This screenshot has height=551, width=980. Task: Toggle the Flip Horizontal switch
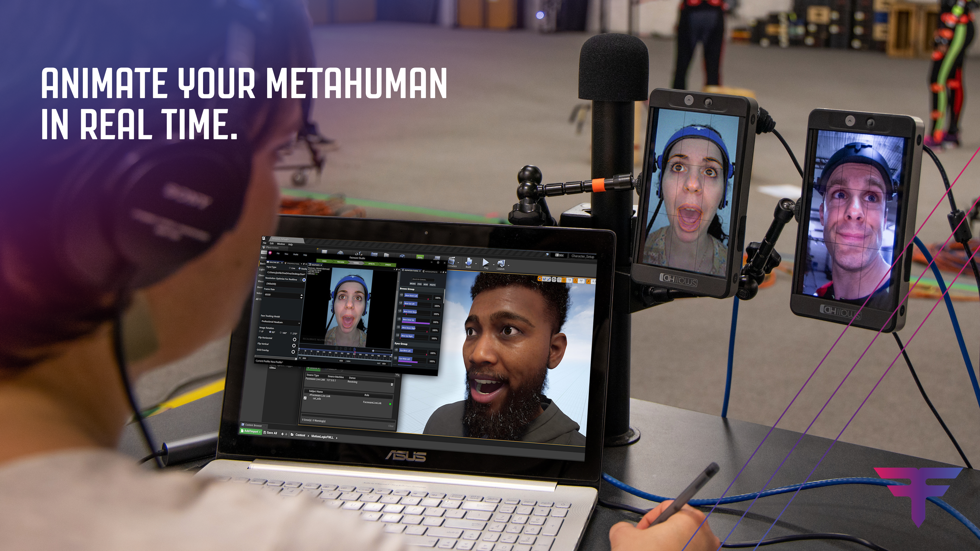(x=294, y=340)
